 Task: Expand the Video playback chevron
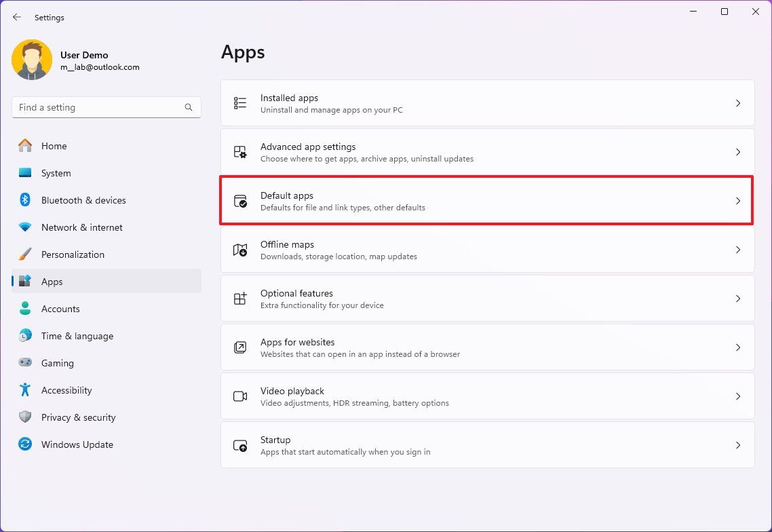739,396
